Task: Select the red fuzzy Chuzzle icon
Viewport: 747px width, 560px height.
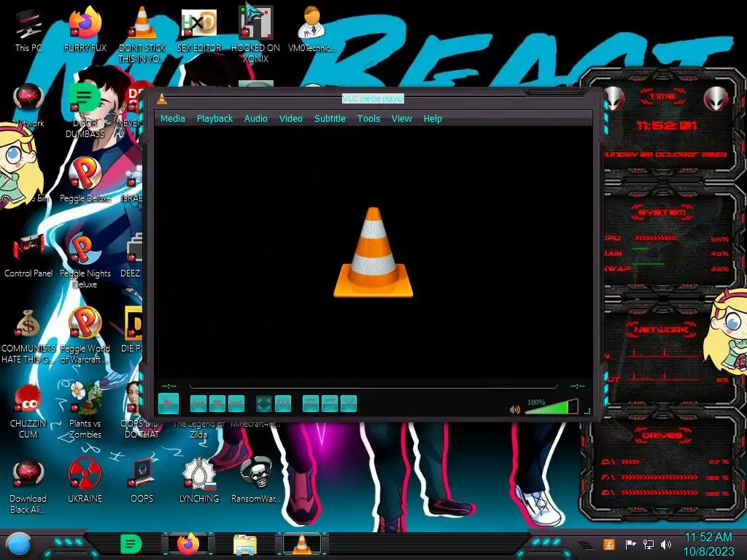Action: pyautogui.click(x=28, y=410)
